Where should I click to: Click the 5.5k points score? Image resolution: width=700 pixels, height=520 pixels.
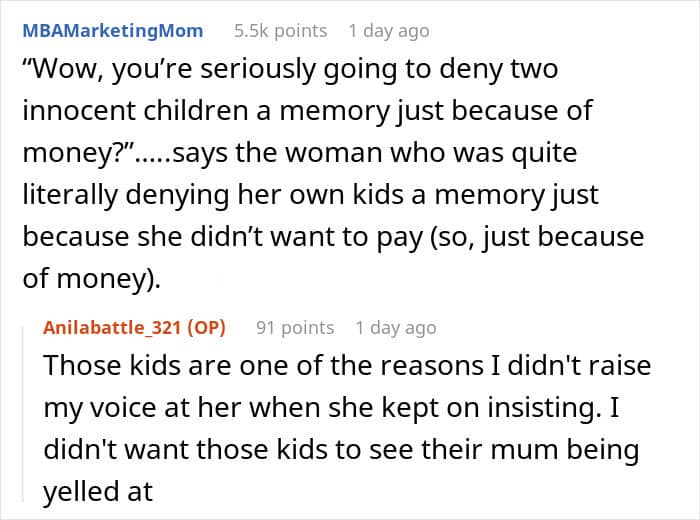280,31
